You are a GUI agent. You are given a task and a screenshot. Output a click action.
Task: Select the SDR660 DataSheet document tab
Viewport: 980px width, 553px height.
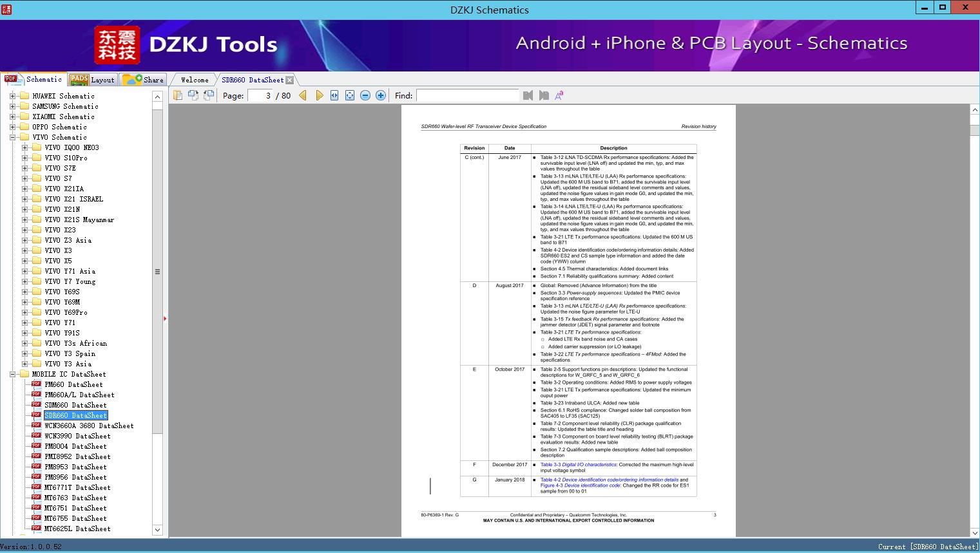[253, 80]
